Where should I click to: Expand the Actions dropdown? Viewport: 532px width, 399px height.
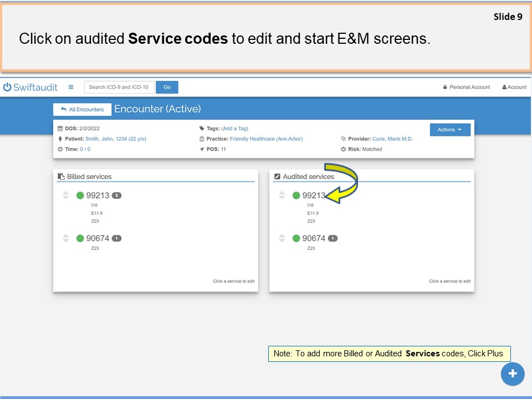[449, 130]
